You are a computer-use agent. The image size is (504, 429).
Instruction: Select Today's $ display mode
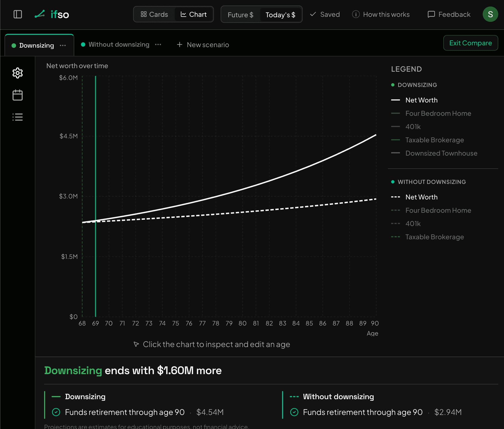pos(280,15)
